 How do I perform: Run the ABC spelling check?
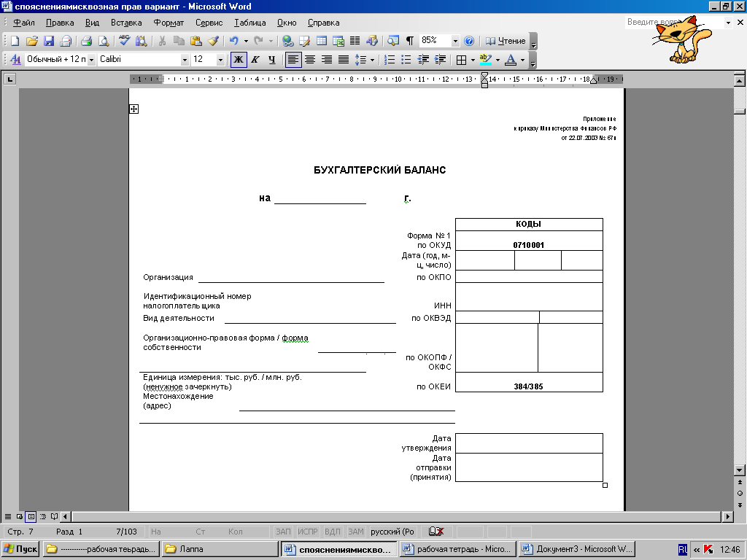tap(124, 42)
